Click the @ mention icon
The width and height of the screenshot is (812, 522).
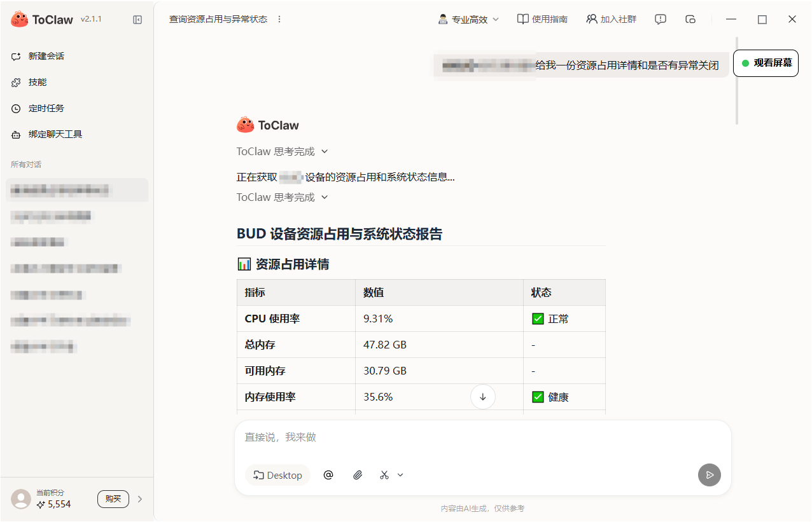(328, 475)
